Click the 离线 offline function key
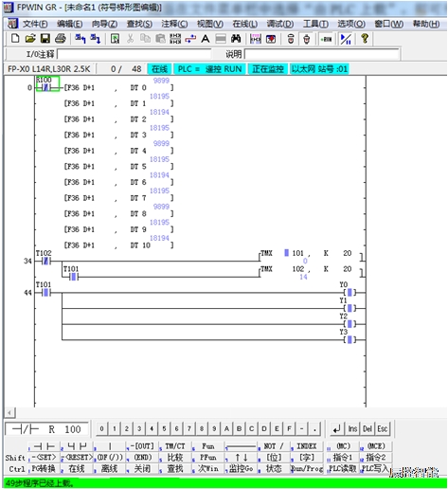The image size is (448, 489). pyautogui.click(x=109, y=468)
